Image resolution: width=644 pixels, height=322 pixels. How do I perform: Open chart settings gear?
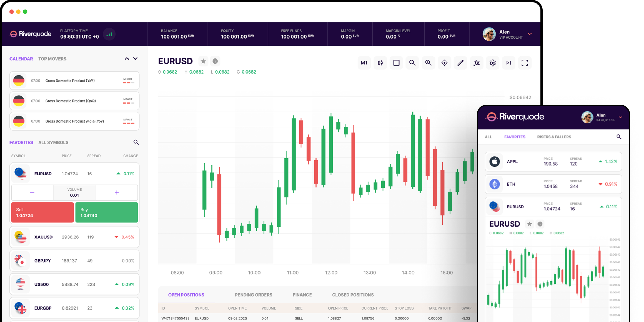493,63
